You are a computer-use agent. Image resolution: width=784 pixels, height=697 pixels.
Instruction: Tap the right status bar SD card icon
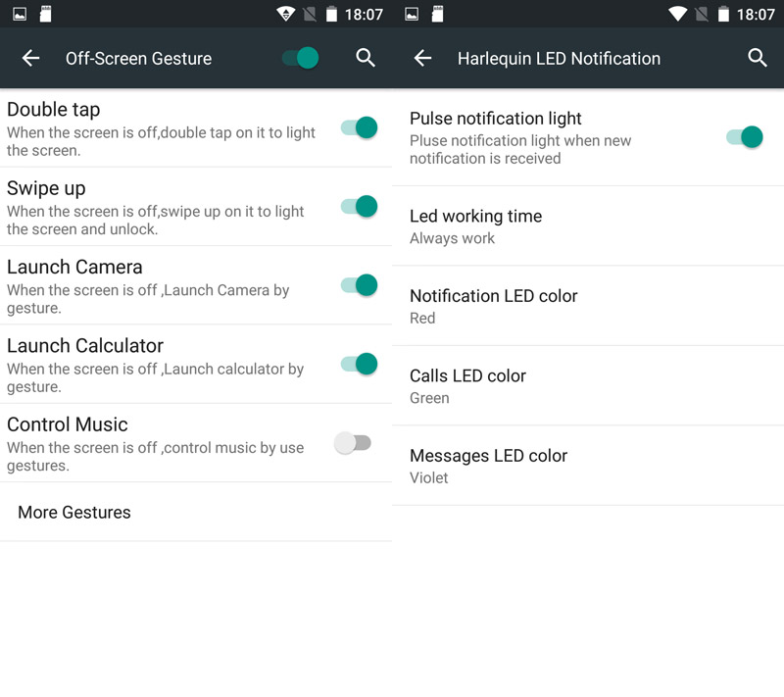437,15
